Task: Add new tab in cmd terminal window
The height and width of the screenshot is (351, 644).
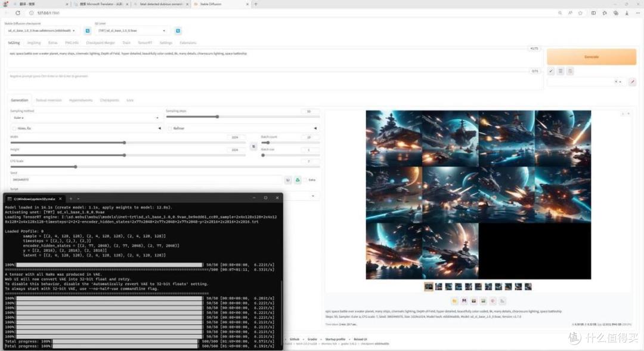Action: (70, 199)
